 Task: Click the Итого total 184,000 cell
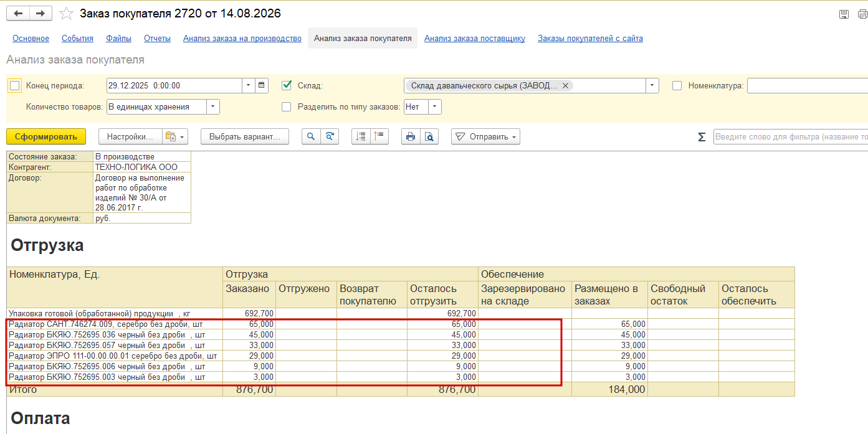point(609,390)
